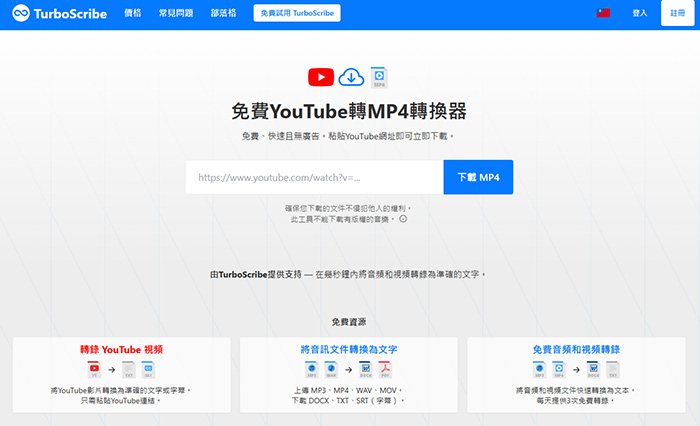
Task: Click the 登入 login link
Action: pyautogui.click(x=639, y=13)
